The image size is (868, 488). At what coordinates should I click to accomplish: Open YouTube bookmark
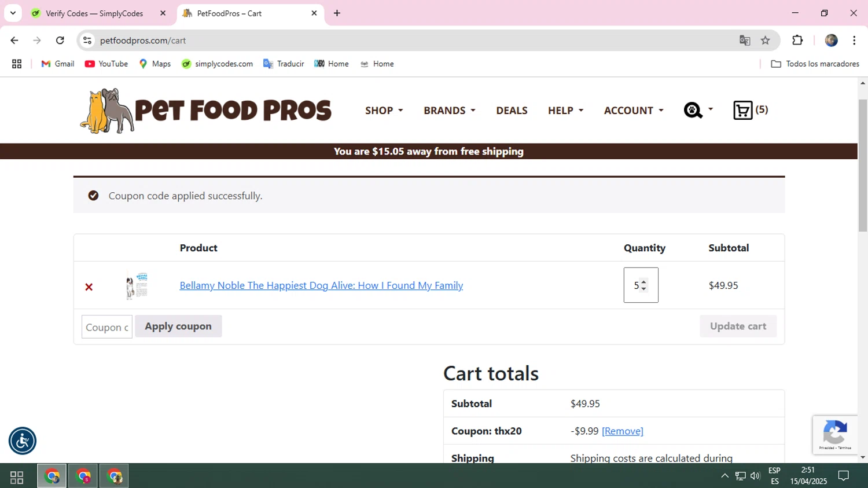[x=106, y=64]
